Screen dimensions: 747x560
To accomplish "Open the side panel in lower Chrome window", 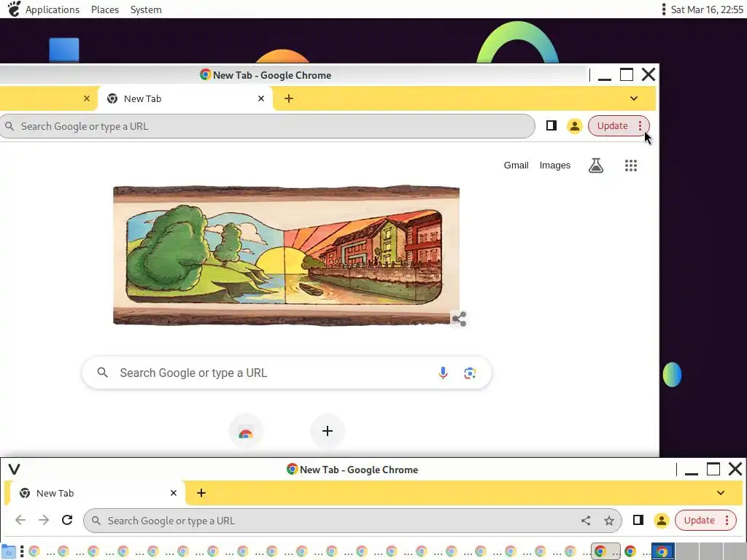I will coord(638,520).
